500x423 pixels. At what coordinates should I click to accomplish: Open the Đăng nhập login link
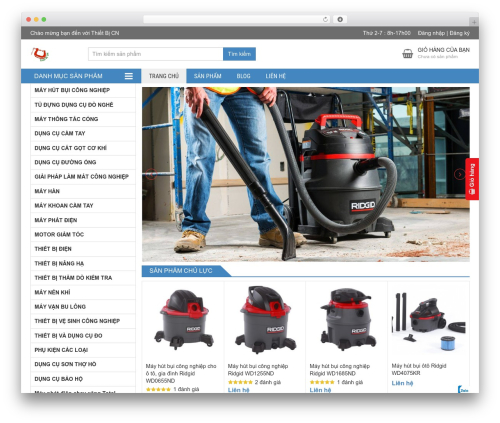tap(431, 33)
